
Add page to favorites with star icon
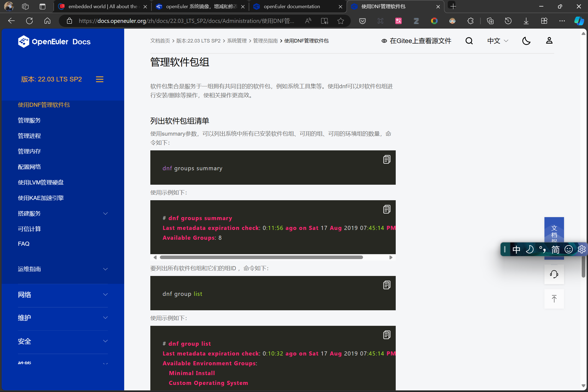coord(340,21)
